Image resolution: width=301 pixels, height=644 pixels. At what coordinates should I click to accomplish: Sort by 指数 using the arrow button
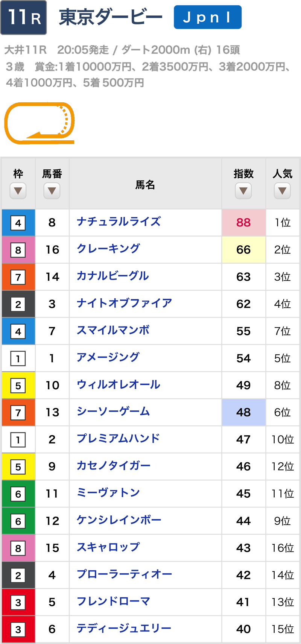coord(243,191)
